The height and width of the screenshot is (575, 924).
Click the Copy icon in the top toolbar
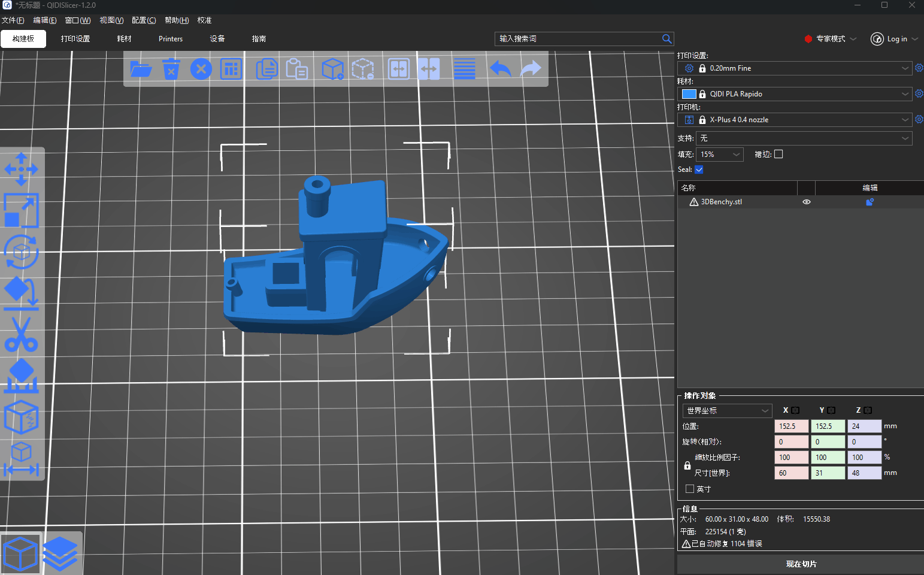[266, 69]
